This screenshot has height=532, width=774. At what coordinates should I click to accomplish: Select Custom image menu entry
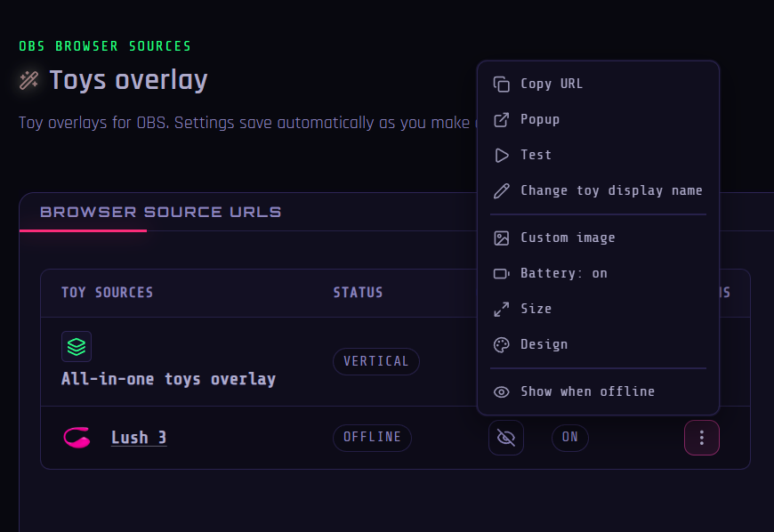[x=598, y=238]
